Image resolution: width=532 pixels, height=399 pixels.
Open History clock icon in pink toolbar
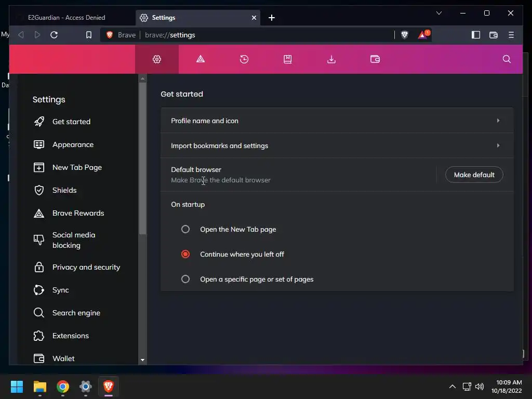coord(244,59)
